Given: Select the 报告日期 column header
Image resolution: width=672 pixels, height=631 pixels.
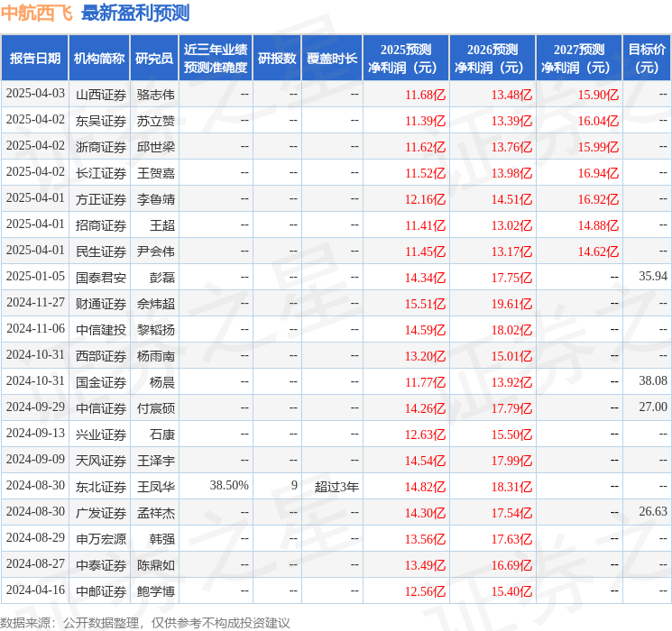Looking at the screenshot, I should (x=35, y=59).
